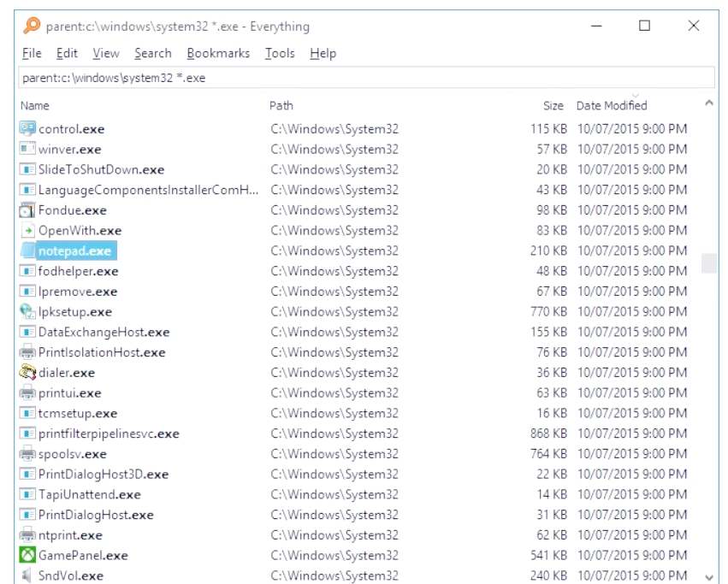Click the SlideToShutDown.exe file icon
Viewport: 728px width, 584px height.
27,169
